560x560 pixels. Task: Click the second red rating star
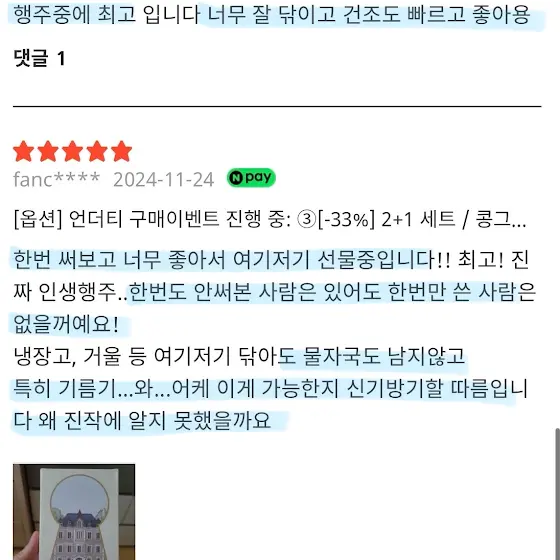click(x=48, y=151)
